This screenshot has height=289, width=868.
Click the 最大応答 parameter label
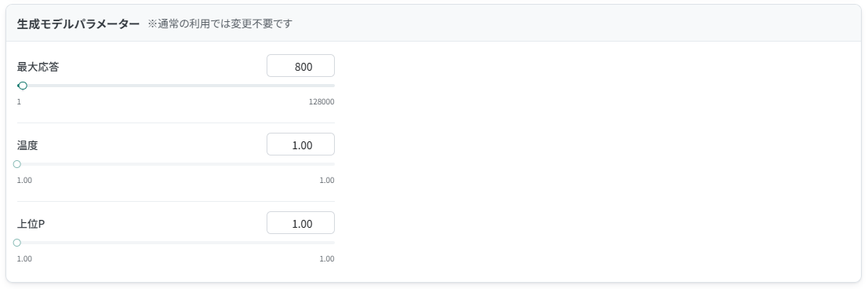tap(38, 67)
